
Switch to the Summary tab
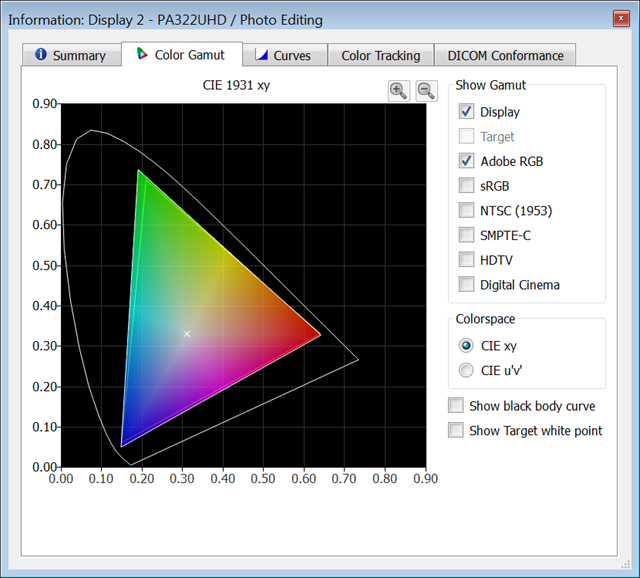(70, 56)
